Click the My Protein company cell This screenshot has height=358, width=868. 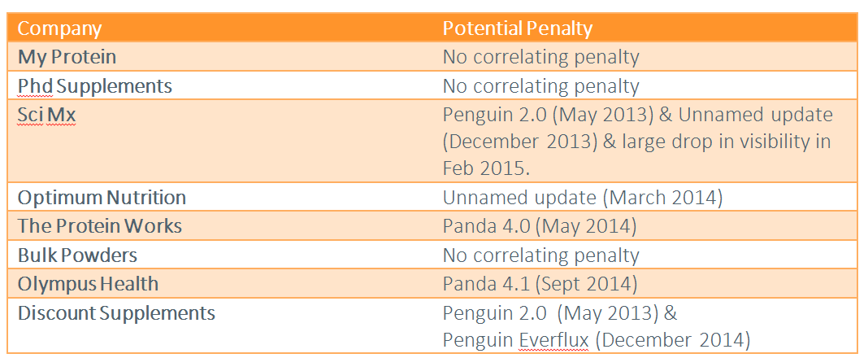222,56
